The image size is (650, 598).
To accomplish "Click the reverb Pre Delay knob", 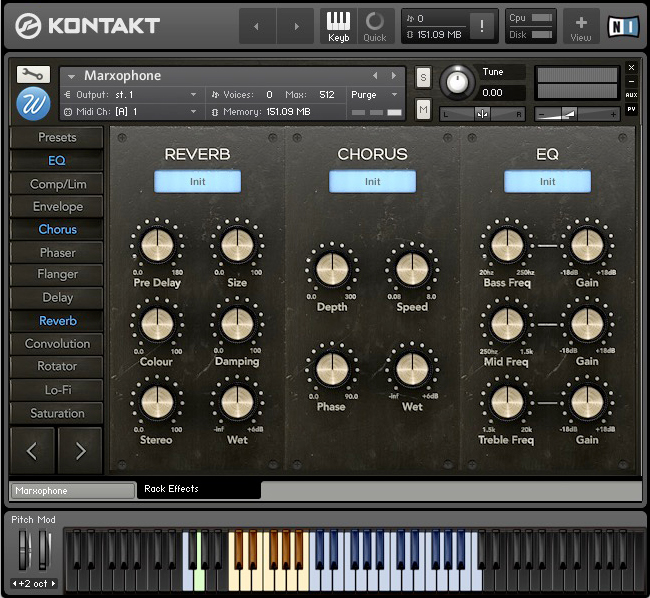I will (x=157, y=245).
